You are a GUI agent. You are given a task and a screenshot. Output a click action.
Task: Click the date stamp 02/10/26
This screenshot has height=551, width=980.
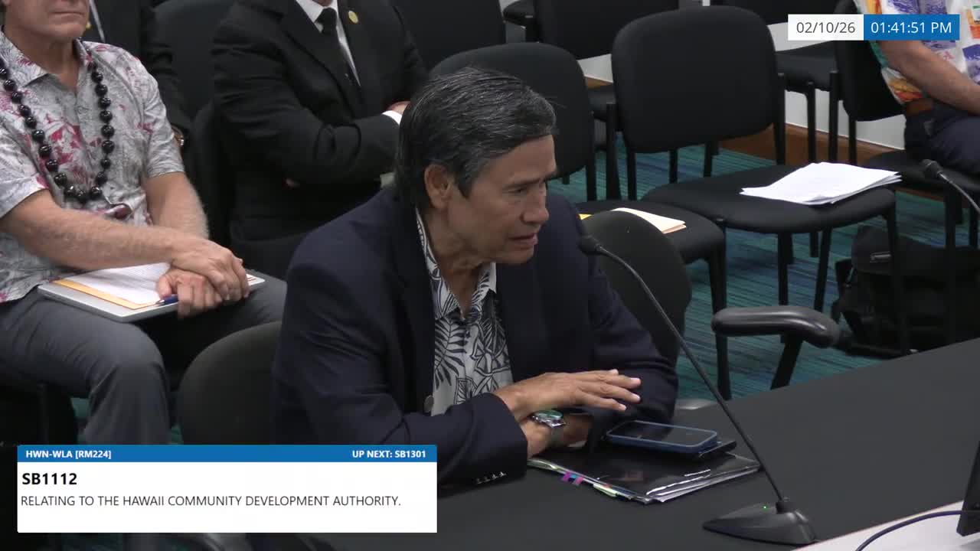click(x=826, y=28)
